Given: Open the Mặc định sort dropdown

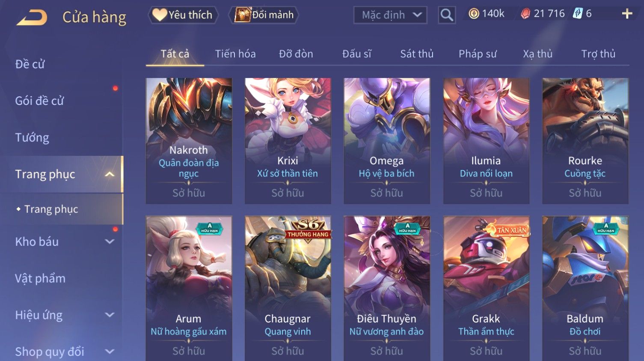Looking at the screenshot, I should (390, 15).
